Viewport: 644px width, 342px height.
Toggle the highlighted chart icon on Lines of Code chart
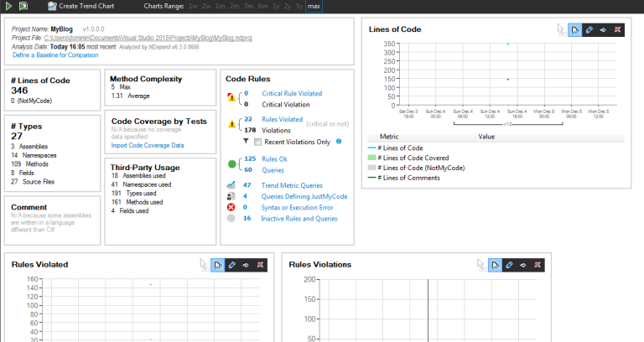tap(575, 29)
